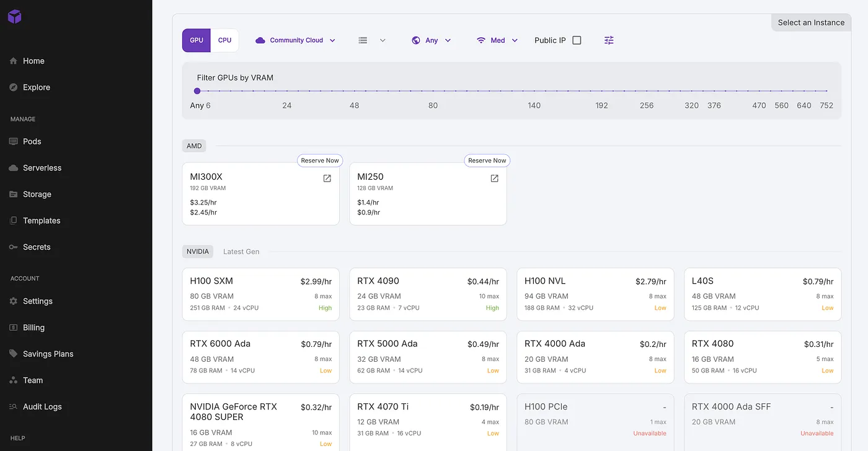Viewport: 868px width, 451px height.
Task: Click the Serverless cloud icon
Action: [x=14, y=168]
